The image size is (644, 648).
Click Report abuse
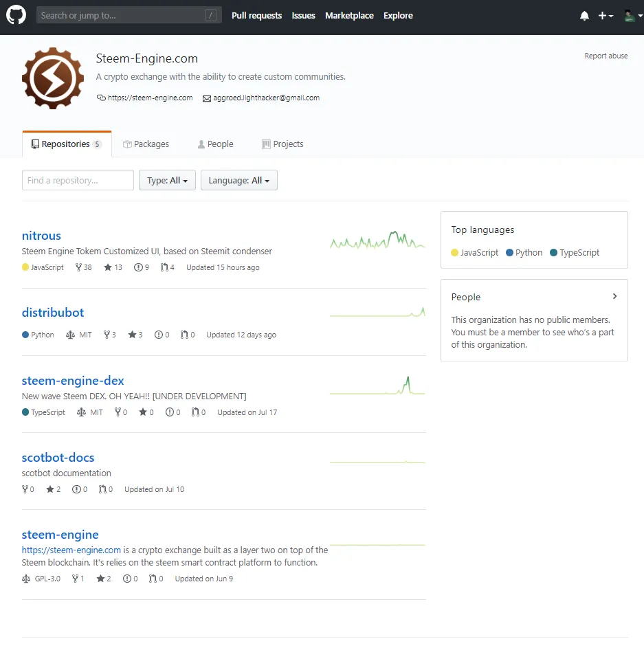(x=606, y=56)
